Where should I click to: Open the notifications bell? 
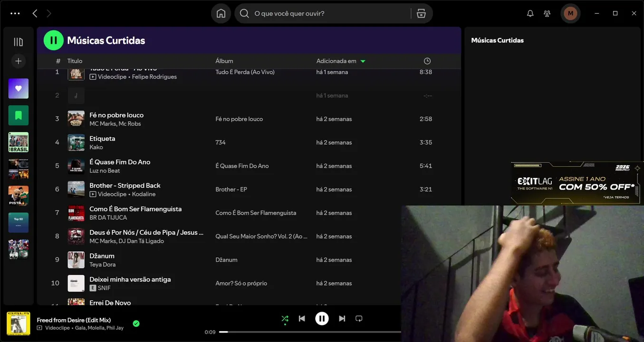(530, 13)
